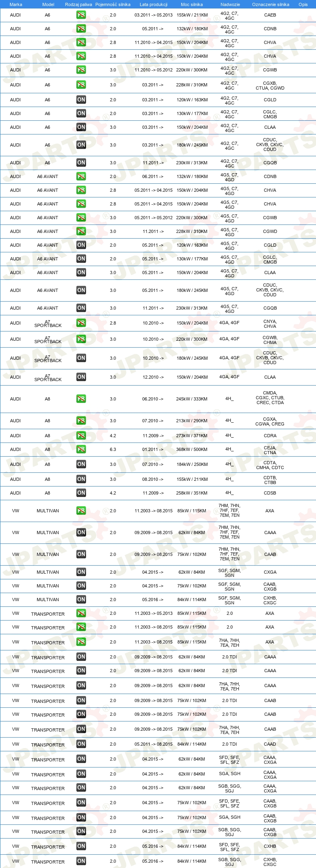Click the petrol icon in the A8 6.3 CEJA row
The height and width of the screenshot is (868, 316).
tap(81, 449)
